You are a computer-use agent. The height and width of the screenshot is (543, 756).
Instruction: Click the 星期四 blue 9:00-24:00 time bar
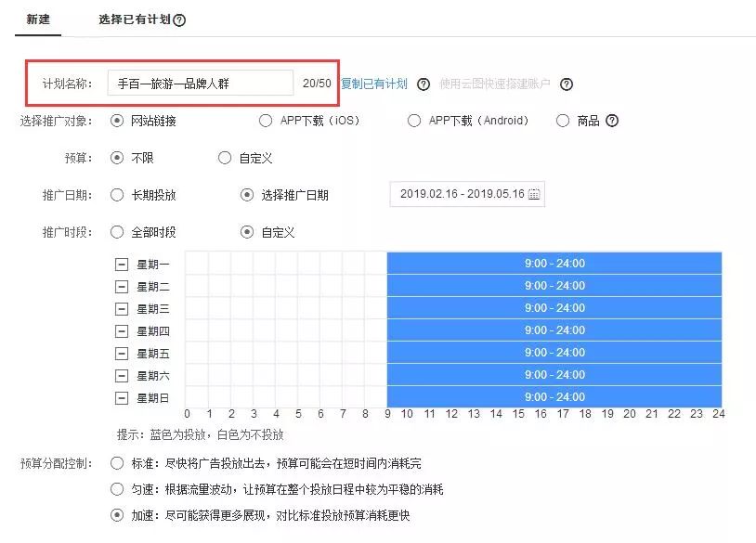point(554,330)
